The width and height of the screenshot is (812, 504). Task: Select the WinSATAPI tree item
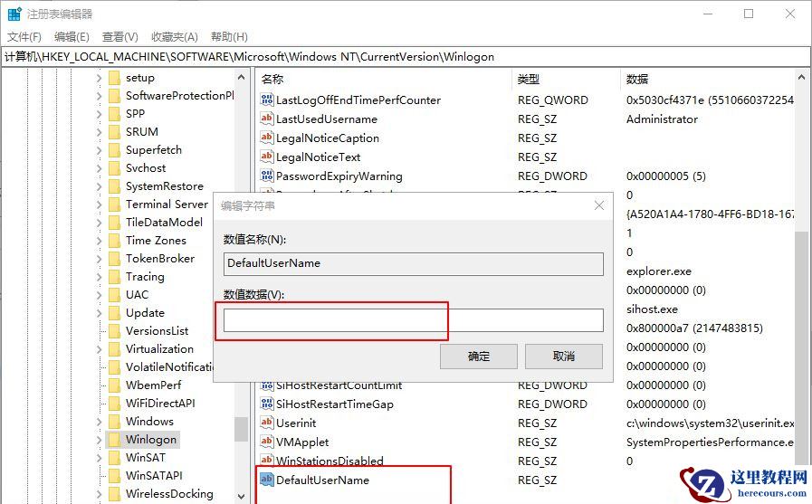click(x=154, y=476)
